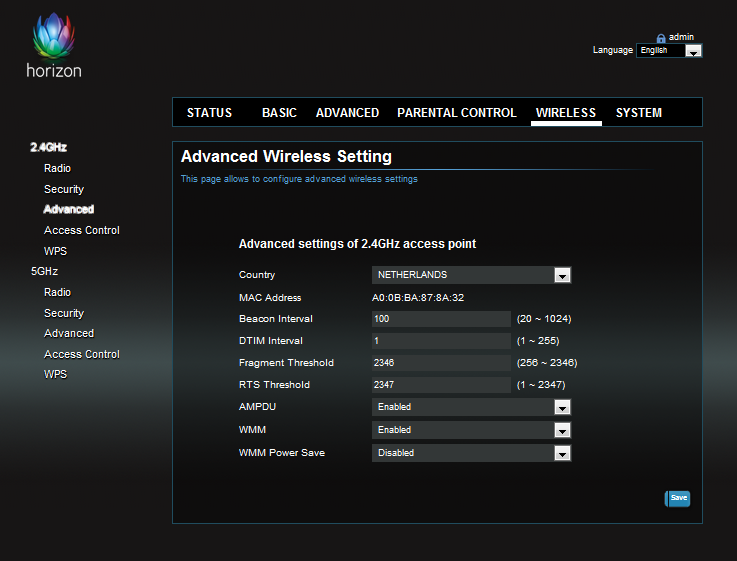Viewport: 737px width, 561px height.
Task: Click the WMM dropdown arrow button
Action: pos(562,430)
